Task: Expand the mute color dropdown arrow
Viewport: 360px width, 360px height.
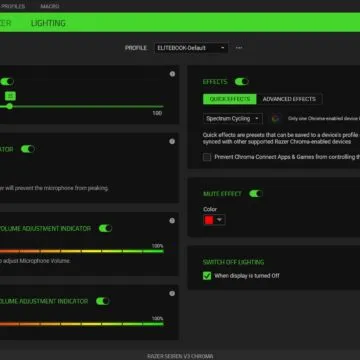Action: (x=219, y=220)
